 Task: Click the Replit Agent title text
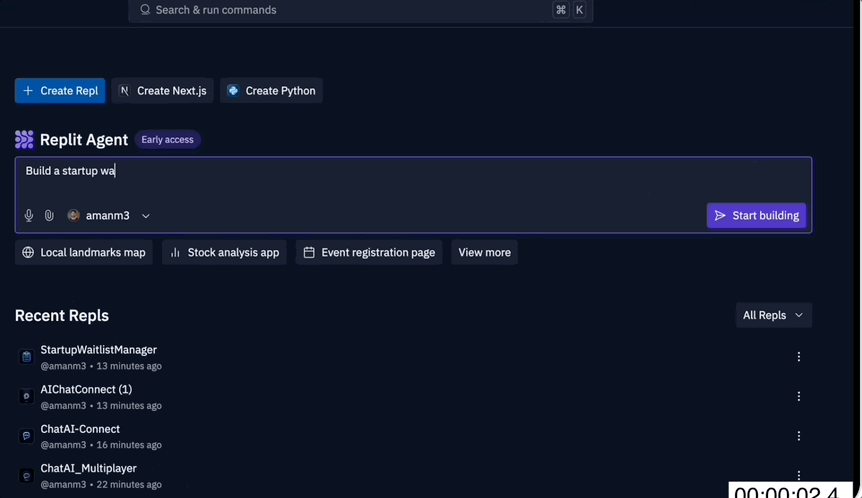click(x=84, y=140)
